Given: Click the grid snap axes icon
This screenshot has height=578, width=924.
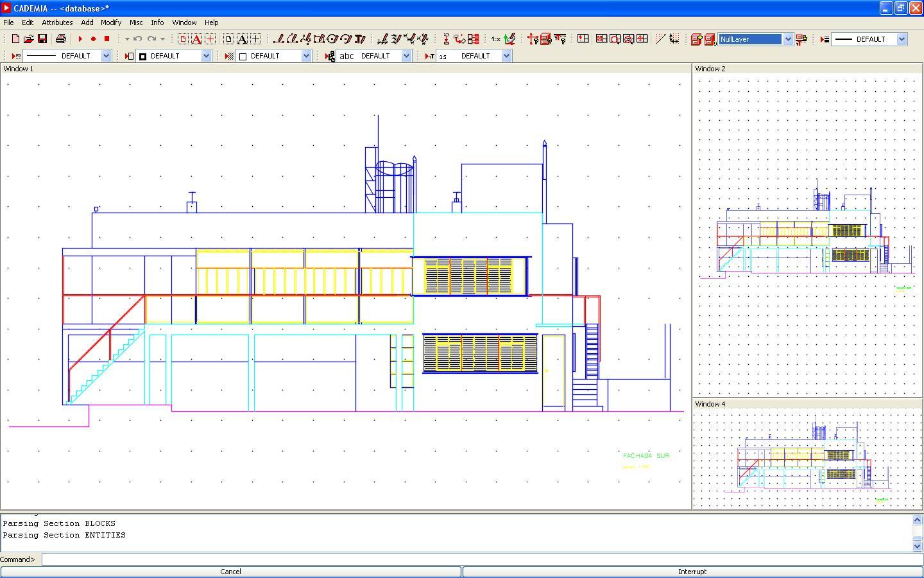Looking at the screenshot, I should pyautogui.click(x=674, y=39).
